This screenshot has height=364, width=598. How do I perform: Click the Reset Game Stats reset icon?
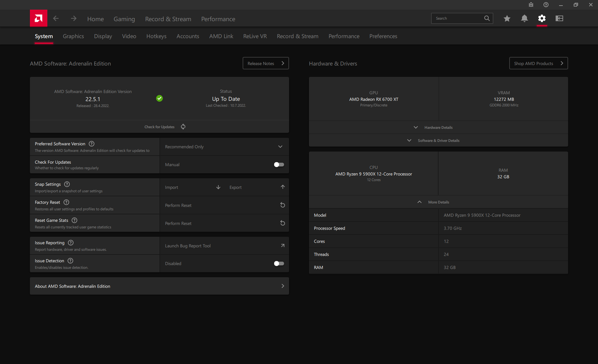tap(283, 223)
